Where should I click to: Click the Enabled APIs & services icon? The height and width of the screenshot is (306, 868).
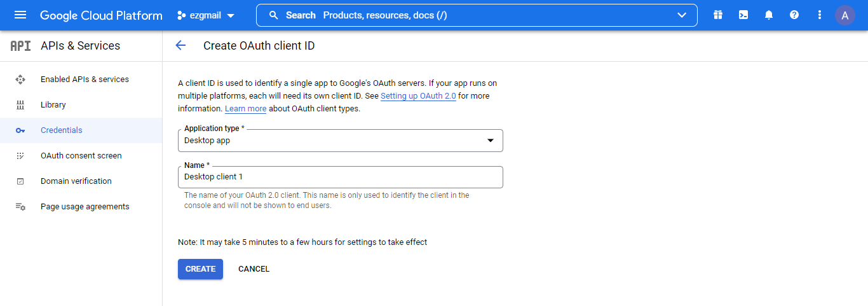point(20,80)
